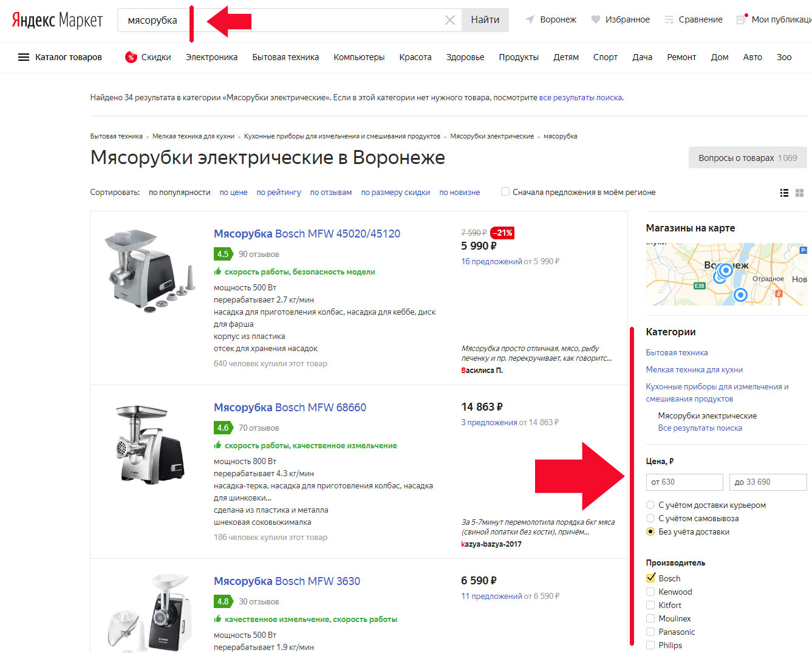Open the Продукты category
The image size is (812, 653).
[519, 57]
